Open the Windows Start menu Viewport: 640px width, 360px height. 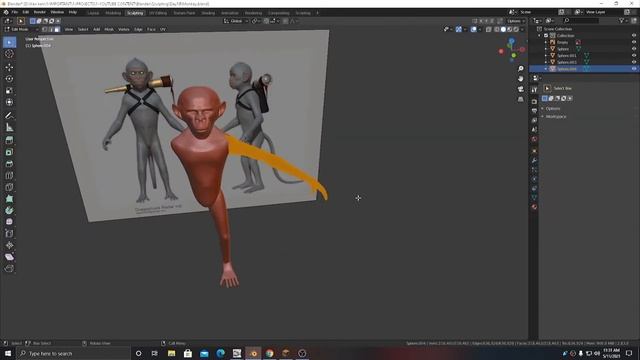8,353
